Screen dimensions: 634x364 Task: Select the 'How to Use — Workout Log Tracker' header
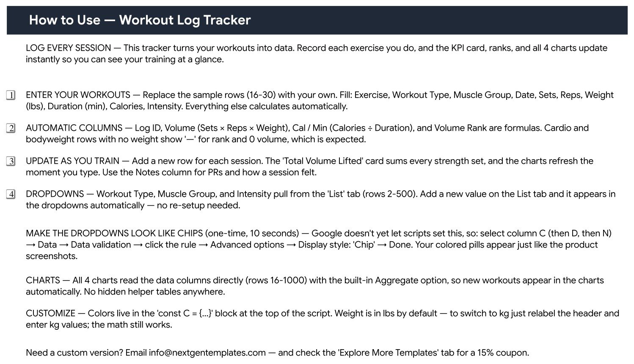[317, 20]
